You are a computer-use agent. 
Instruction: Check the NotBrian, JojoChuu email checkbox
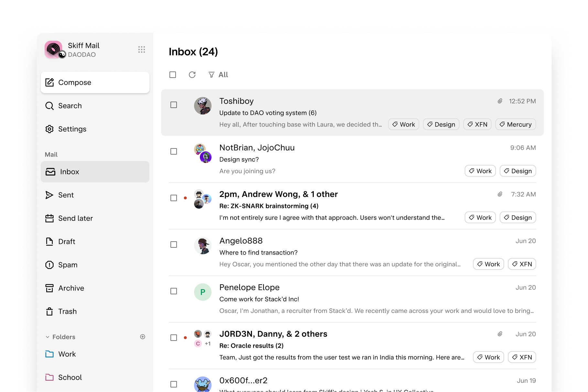(x=174, y=151)
